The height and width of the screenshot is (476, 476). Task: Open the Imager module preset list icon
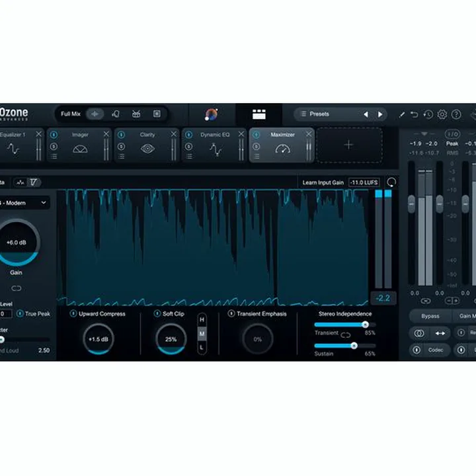coord(54,156)
